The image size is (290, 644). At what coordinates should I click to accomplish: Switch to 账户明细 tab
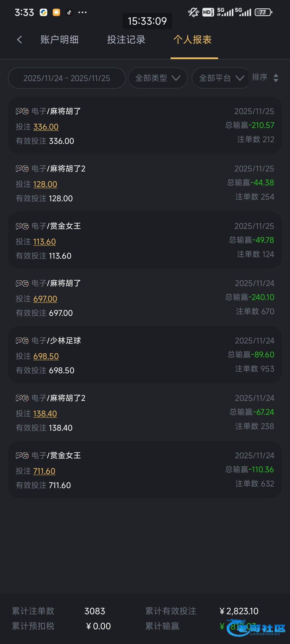(59, 40)
